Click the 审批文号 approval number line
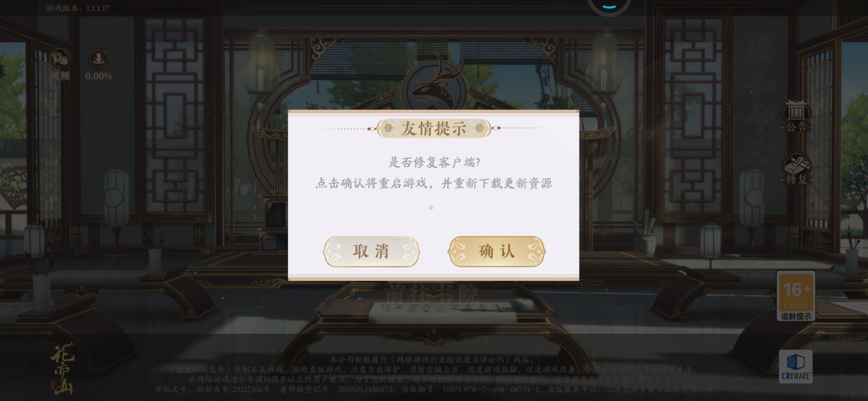 click(x=434, y=389)
